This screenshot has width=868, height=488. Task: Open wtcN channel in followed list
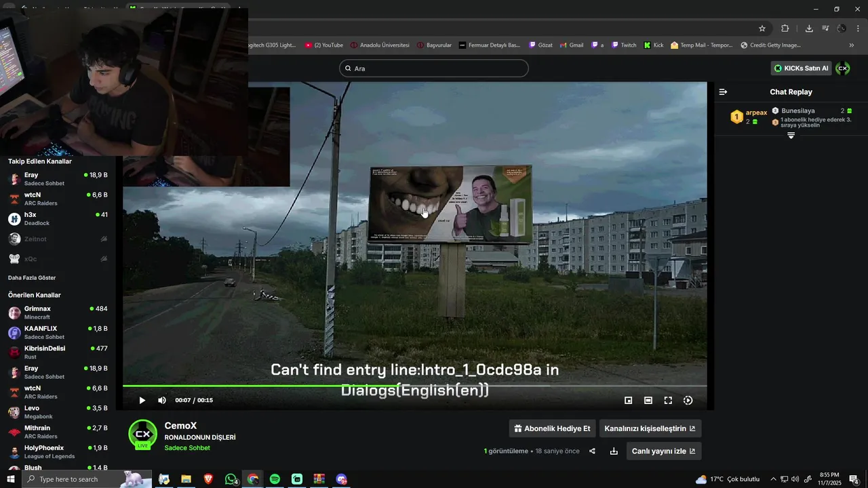point(58,199)
